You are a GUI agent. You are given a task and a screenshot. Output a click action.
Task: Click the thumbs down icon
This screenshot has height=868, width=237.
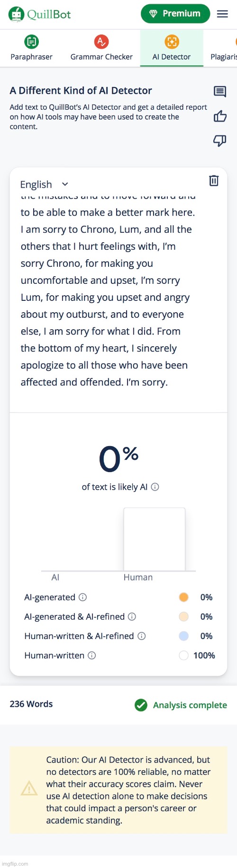tap(220, 140)
